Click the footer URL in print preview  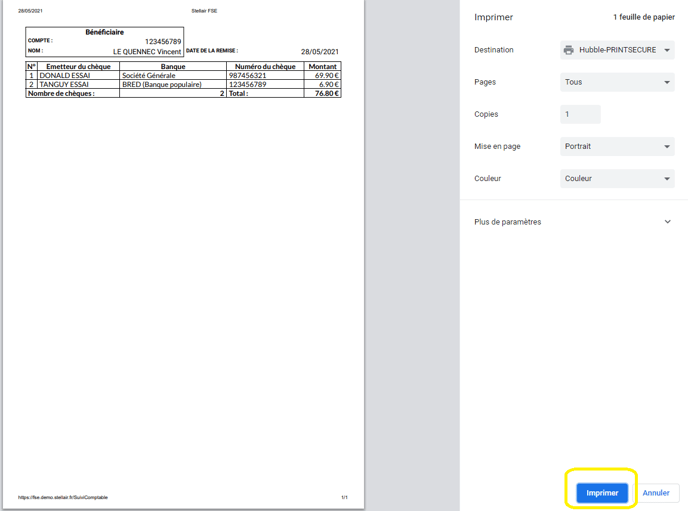[x=63, y=497]
